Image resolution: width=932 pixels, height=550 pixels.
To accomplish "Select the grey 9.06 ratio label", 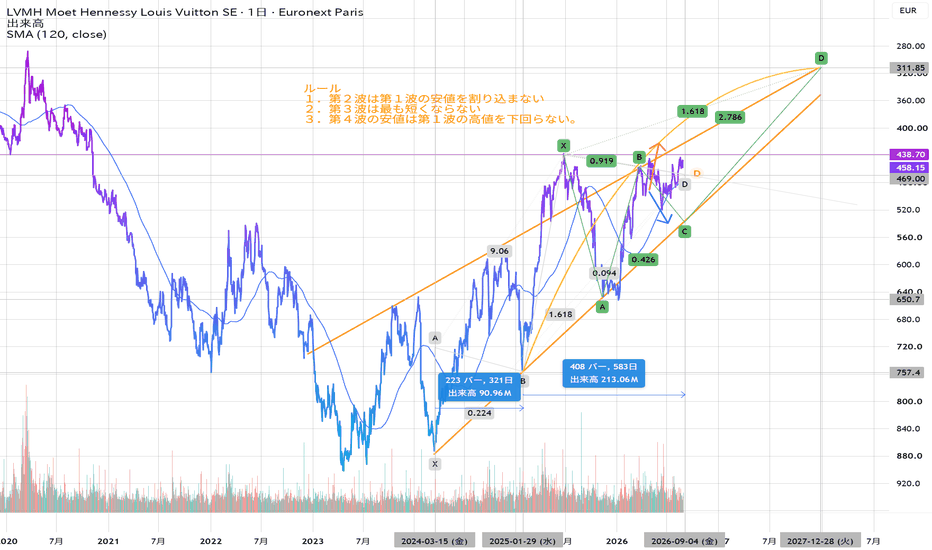I will (x=499, y=251).
